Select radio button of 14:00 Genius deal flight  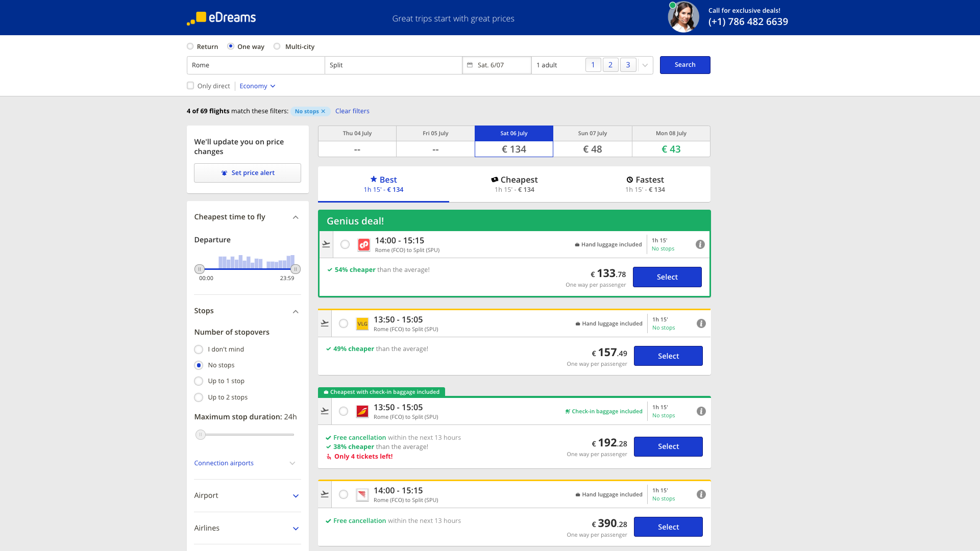point(345,244)
